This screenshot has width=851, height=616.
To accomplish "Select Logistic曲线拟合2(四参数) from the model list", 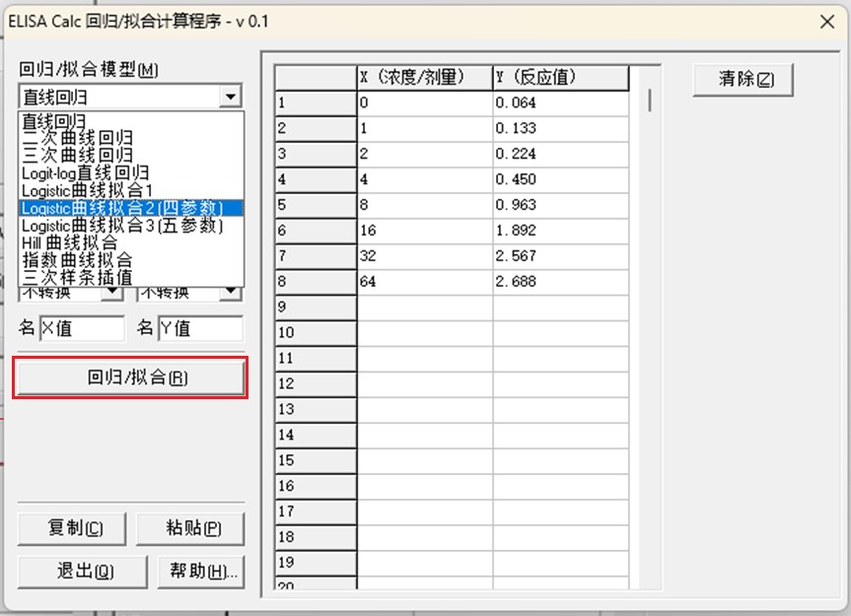I will [x=121, y=208].
